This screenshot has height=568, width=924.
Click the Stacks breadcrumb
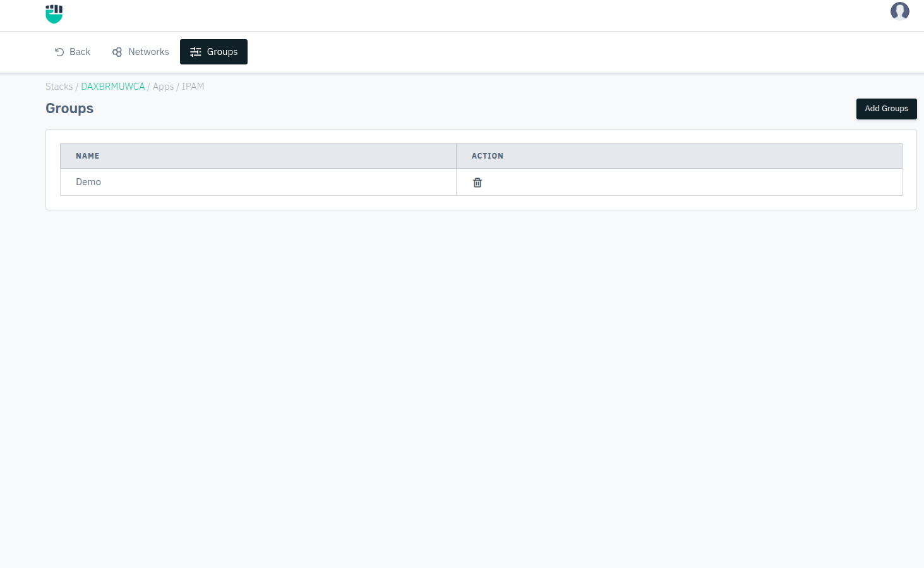click(x=59, y=87)
